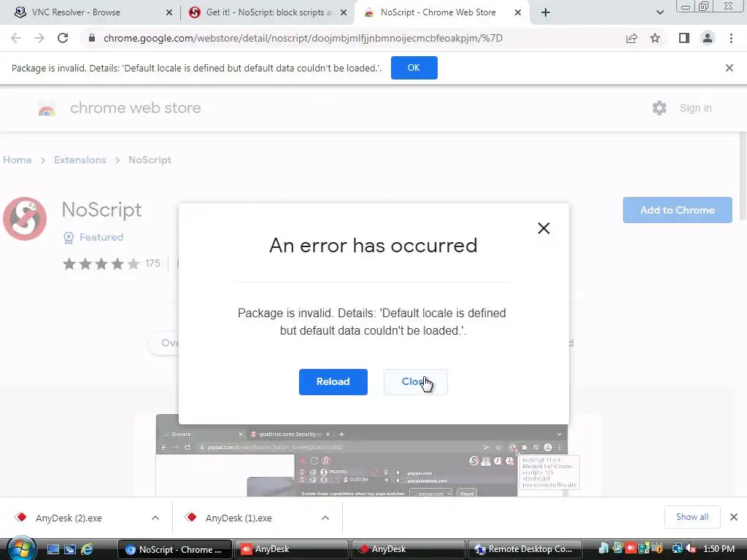Screen dimensions: 747x560
Task: Close the downloads bar
Action: pos(734,517)
